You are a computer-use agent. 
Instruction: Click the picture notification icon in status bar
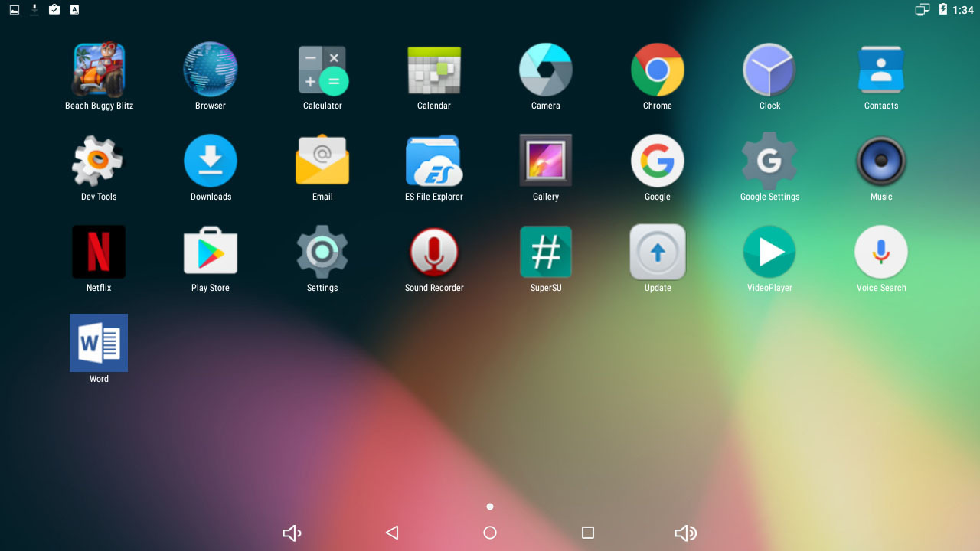coord(14,10)
